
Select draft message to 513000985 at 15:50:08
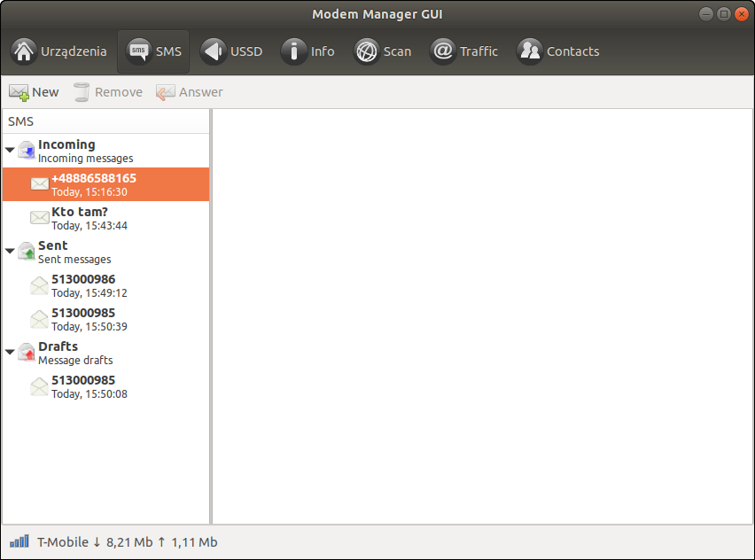106,386
